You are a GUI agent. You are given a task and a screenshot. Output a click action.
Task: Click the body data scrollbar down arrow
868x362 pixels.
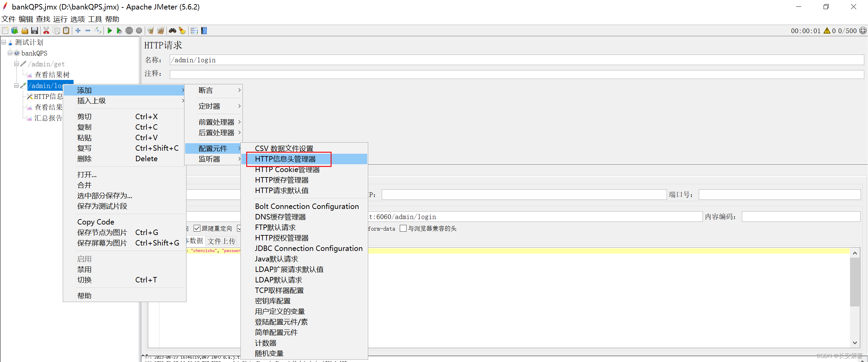coord(855,343)
